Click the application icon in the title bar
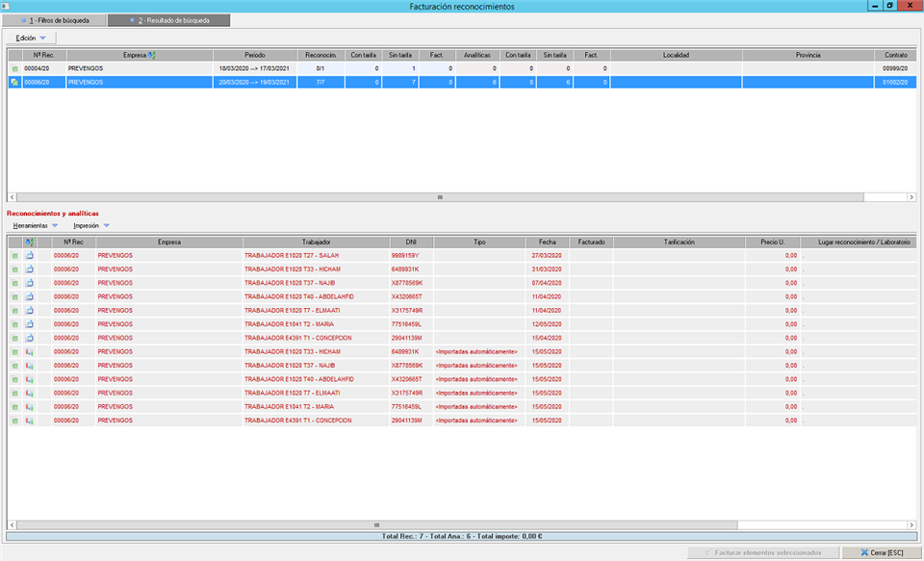Screen dimensions: 924x561 8,6
